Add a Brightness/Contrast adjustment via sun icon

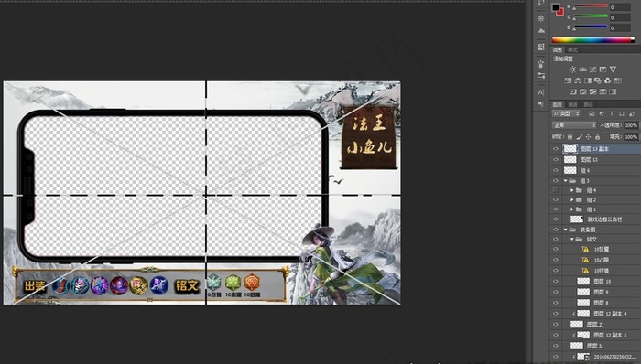(x=572, y=70)
